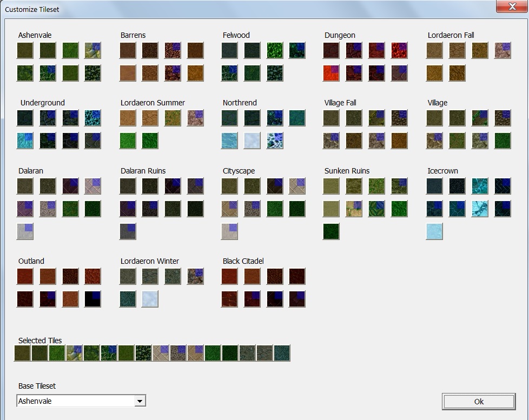Viewport: 529px width, 420px height.
Task: Select the white snow tile in Lordaeron Winter
Action: [150, 299]
